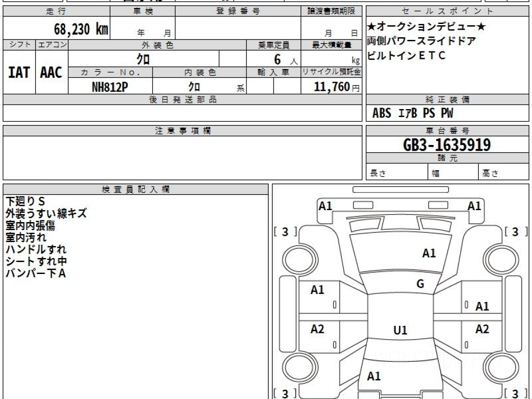Click the AAC air conditioner value
532x399 pixels.
click(x=51, y=73)
